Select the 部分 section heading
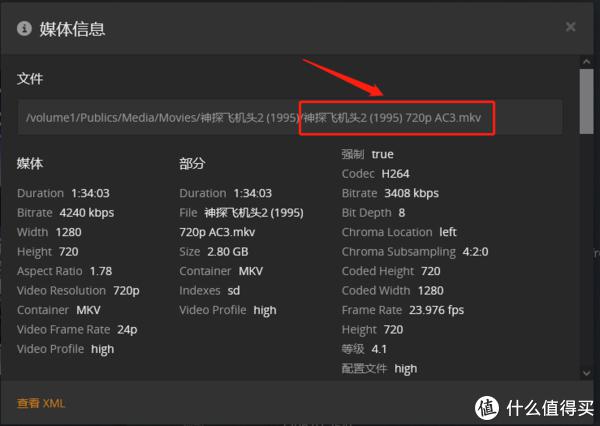 click(193, 163)
